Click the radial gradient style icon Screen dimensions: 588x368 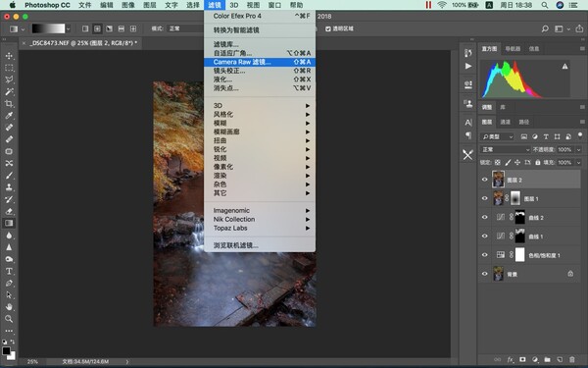click(97, 28)
